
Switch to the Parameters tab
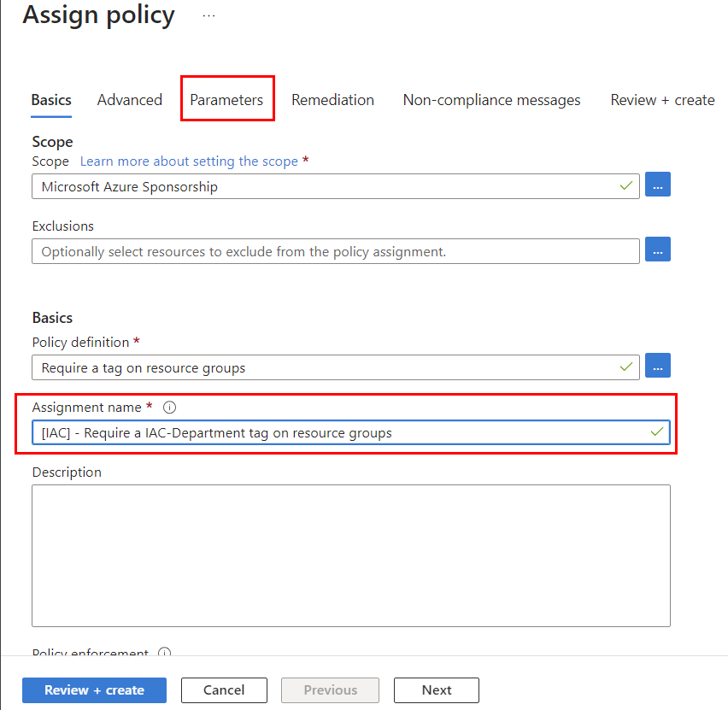[227, 100]
